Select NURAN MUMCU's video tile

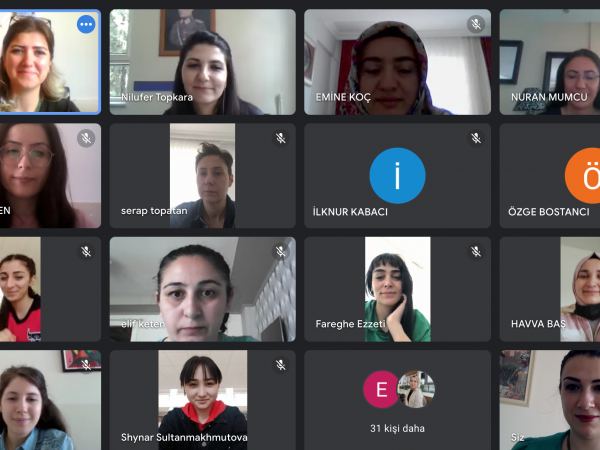[550, 62]
